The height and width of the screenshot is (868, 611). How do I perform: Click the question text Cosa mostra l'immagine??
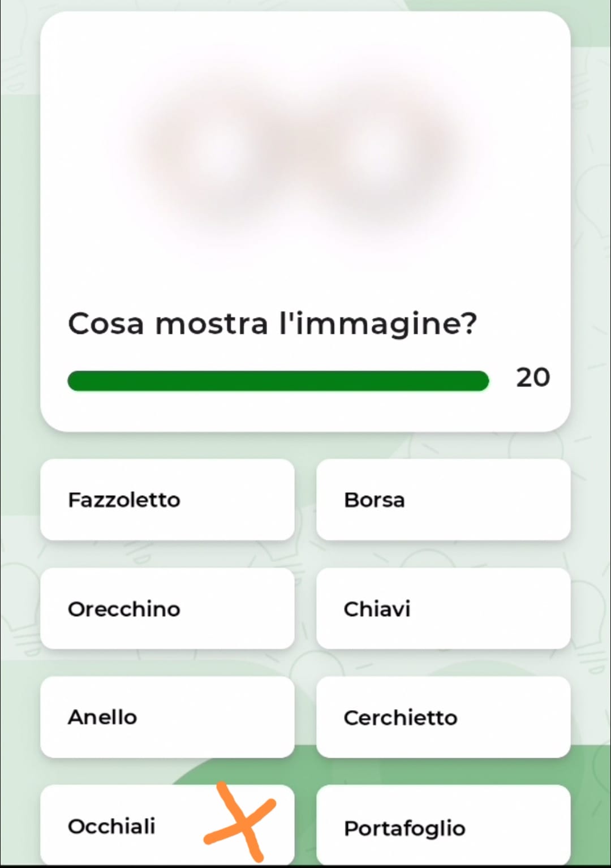pos(272,324)
